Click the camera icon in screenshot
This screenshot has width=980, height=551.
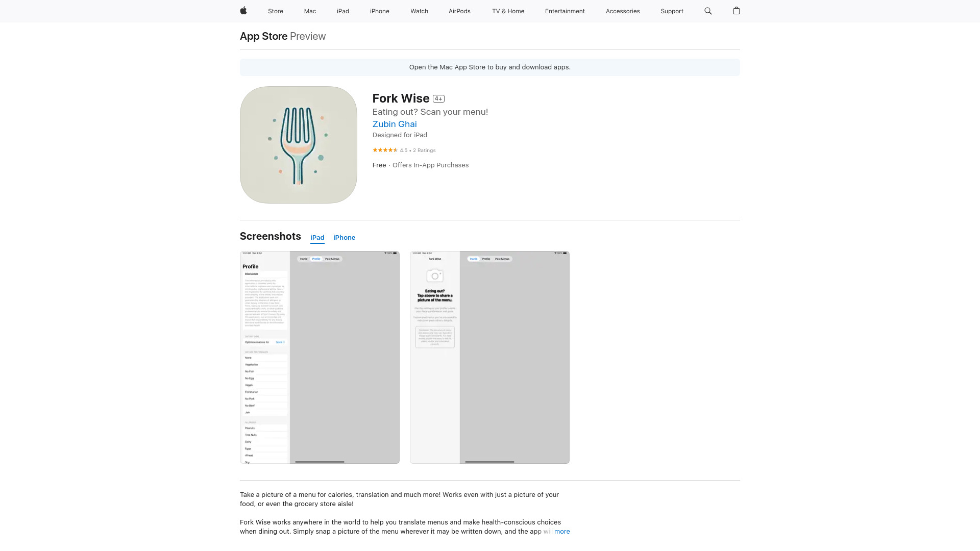click(x=435, y=276)
